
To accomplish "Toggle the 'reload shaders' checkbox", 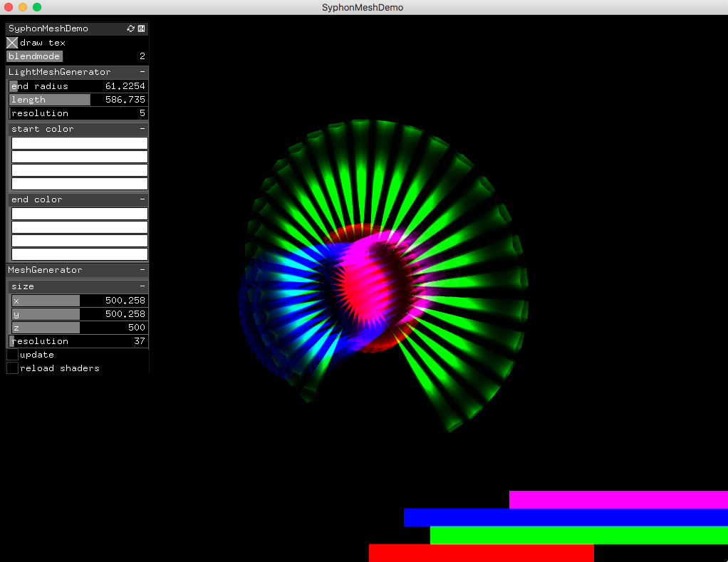I will [11, 368].
